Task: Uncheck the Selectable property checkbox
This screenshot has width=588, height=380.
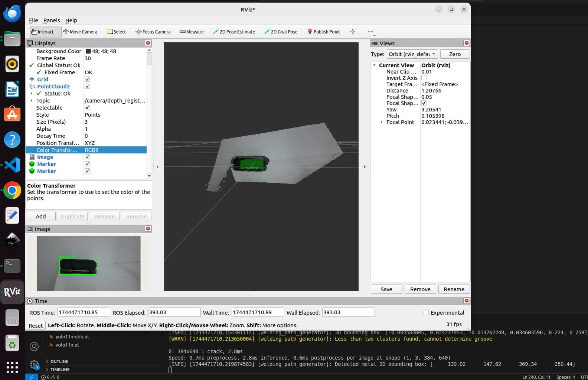Action: click(x=87, y=107)
